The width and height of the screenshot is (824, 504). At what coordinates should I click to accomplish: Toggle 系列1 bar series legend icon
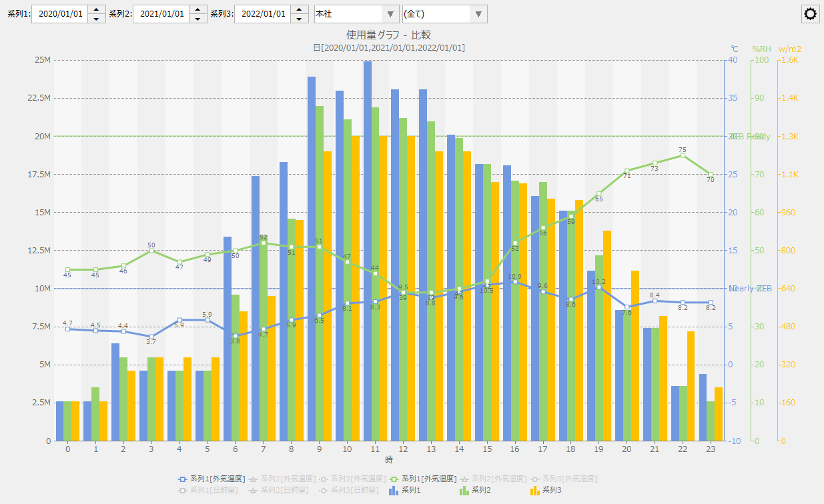pyautogui.click(x=393, y=490)
